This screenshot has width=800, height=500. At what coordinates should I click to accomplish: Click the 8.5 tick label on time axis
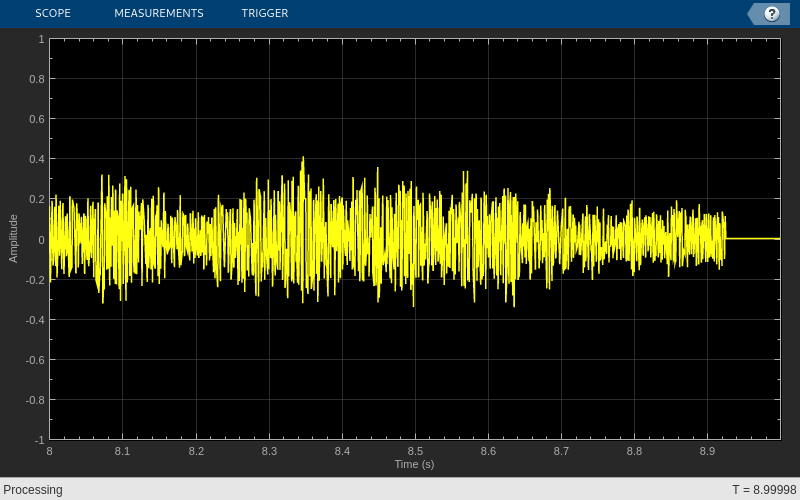pyautogui.click(x=415, y=452)
